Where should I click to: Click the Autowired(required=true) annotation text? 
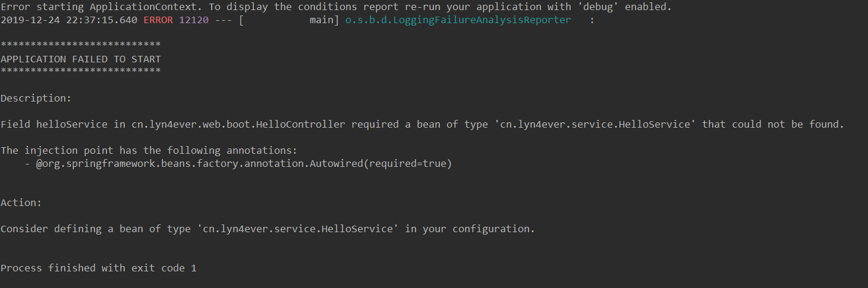tap(381, 163)
